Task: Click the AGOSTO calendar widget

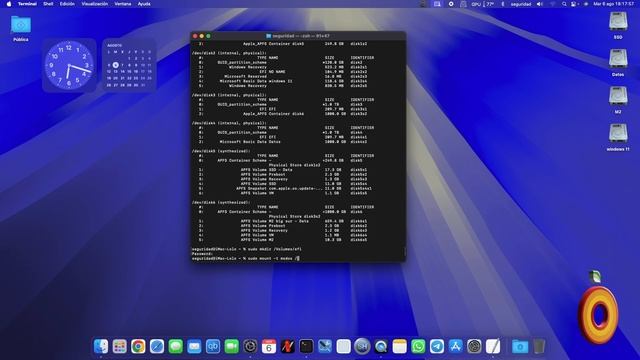Action: [x=129, y=65]
